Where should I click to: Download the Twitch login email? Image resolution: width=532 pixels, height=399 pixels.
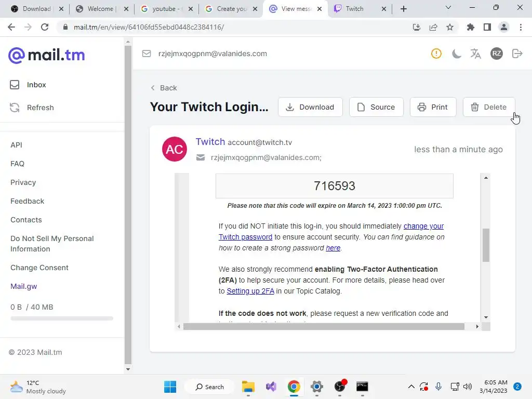click(310, 107)
